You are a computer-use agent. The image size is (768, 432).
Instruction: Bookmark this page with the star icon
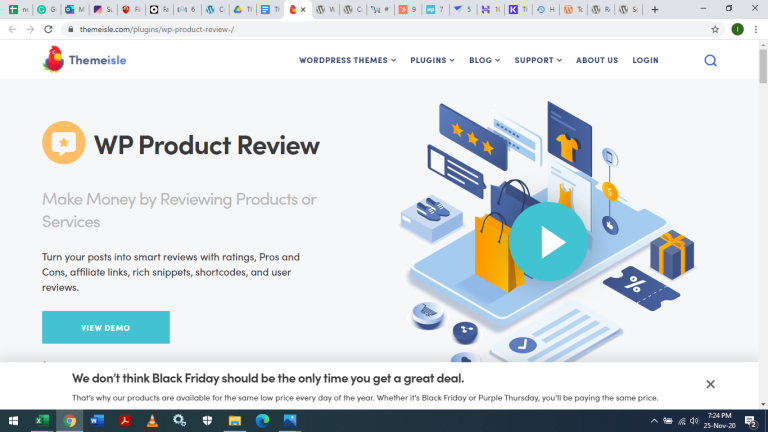(x=715, y=29)
